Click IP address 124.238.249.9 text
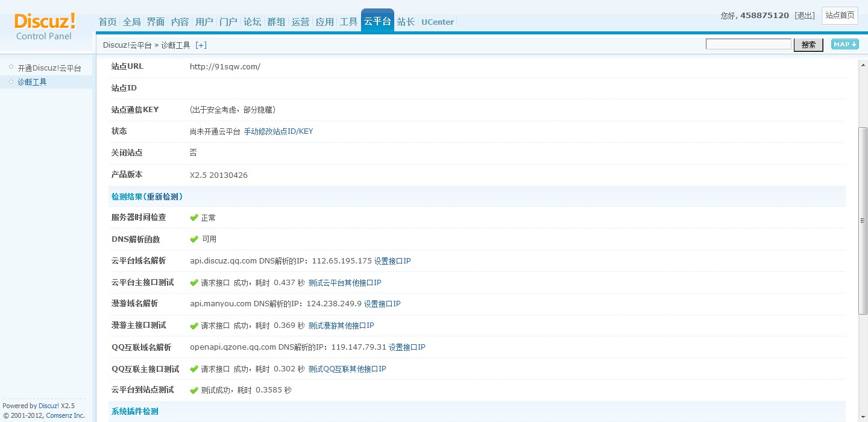 coord(334,304)
